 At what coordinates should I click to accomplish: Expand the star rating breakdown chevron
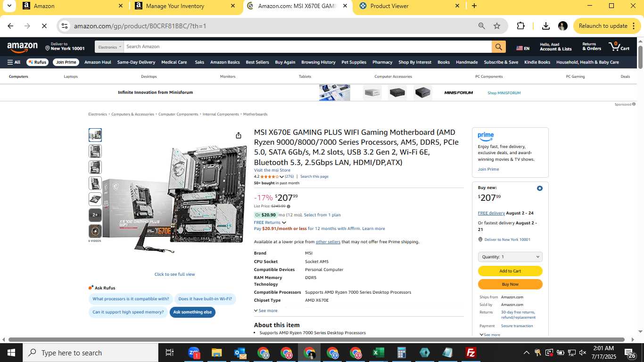(x=281, y=177)
